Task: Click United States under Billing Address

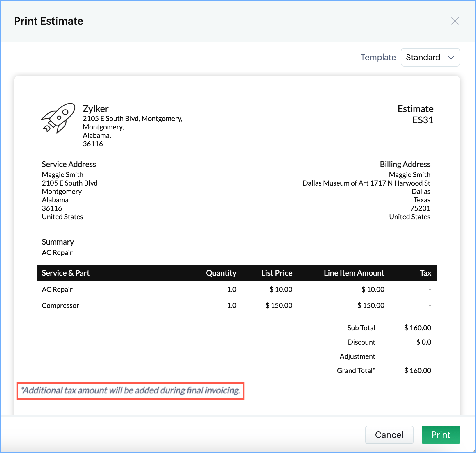Action: [410, 217]
